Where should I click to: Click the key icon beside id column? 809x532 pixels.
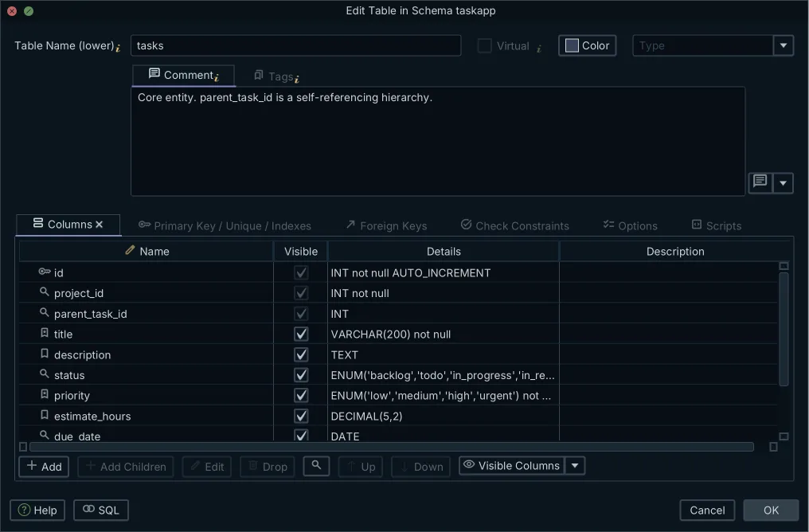45,272
